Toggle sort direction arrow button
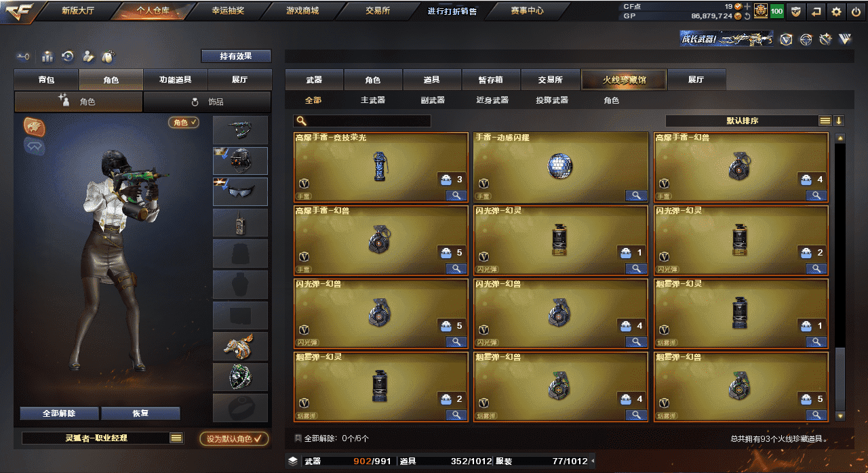 [839, 121]
